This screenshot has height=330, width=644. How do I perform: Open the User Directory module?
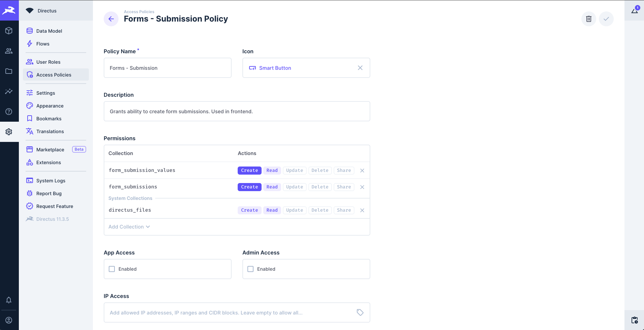[x=9, y=51]
